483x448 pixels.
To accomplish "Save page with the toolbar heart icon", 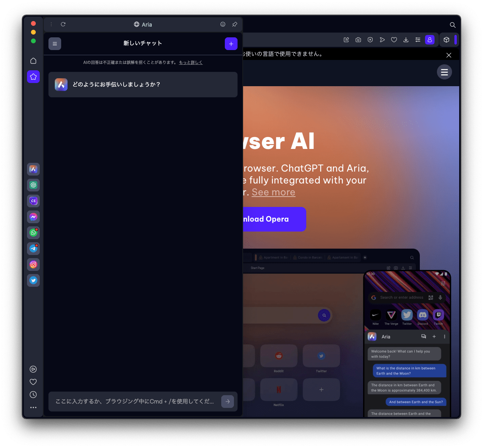I will tap(394, 40).
